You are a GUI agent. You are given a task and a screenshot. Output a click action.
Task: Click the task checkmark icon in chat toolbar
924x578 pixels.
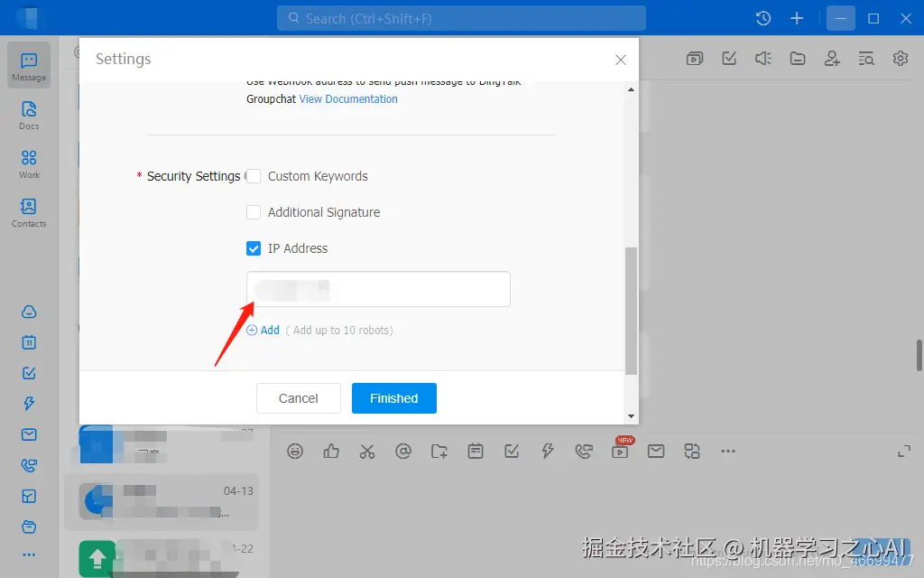click(x=512, y=452)
